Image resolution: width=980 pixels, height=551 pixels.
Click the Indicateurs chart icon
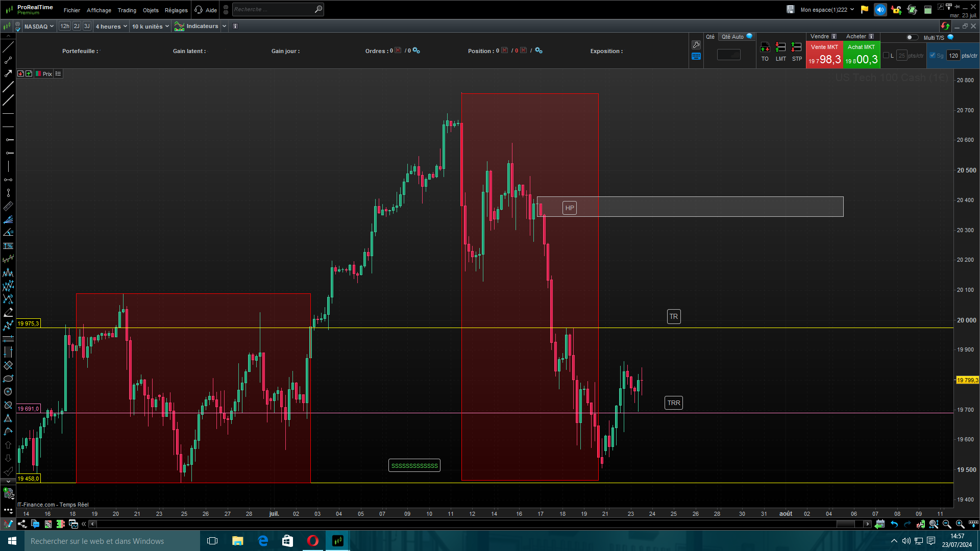179,27
